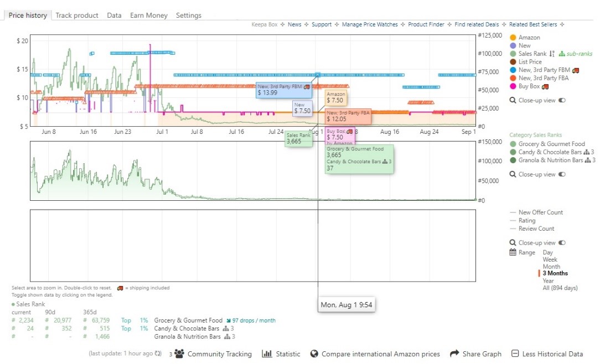Toggle the New price series in legend

tap(524, 45)
